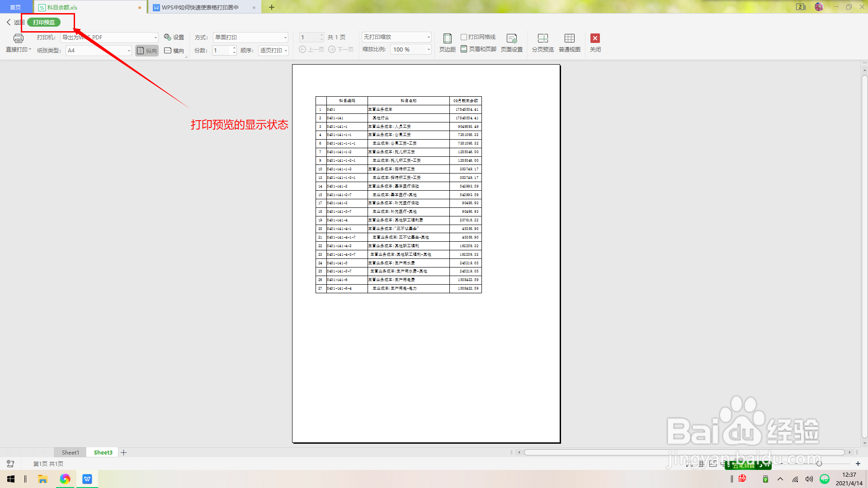868x488 pixels.
Task: Expand the print scaling (无打印缩放) dropdown
Action: [429, 37]
